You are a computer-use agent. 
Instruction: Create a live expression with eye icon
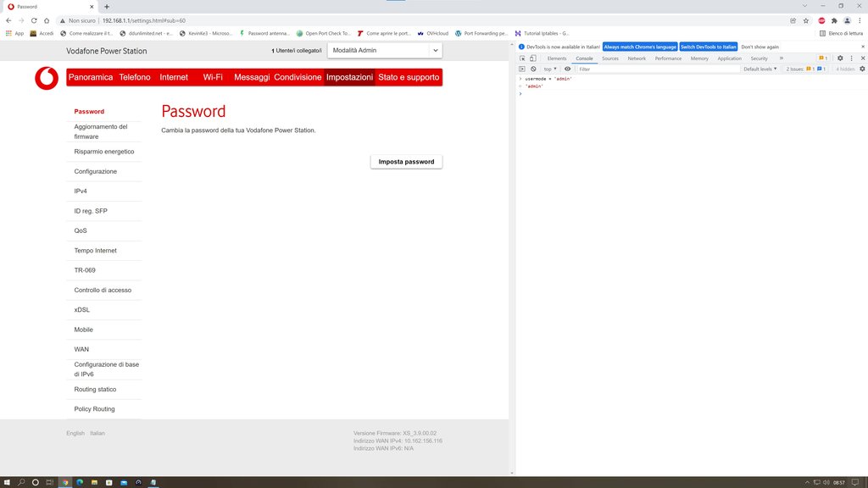(567, 69)
